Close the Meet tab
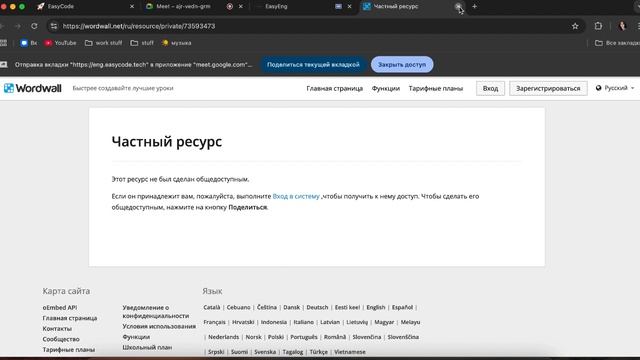The image size is (640, 360). 241,7
